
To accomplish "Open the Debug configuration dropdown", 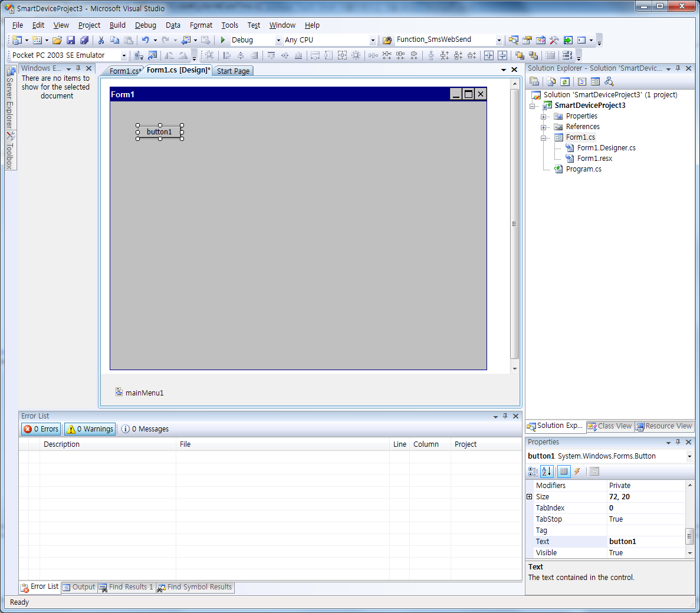I will [x=278, y=40].
